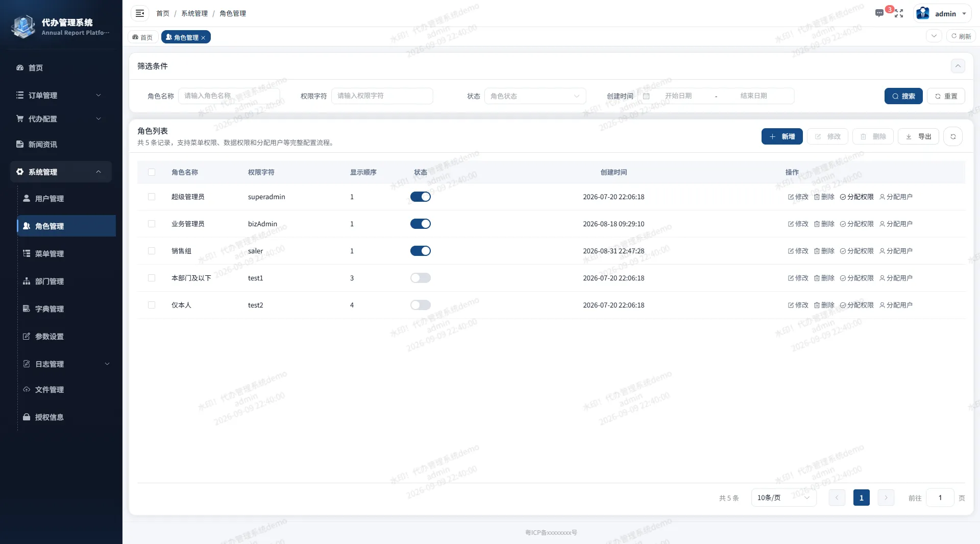Go to next page arrow
The height and width of the screenshot is (544, 980).
(x=886, y=498)
